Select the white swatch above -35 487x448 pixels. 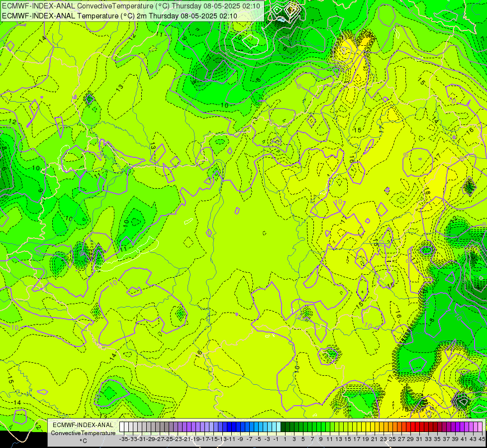[x=122, y=427]
